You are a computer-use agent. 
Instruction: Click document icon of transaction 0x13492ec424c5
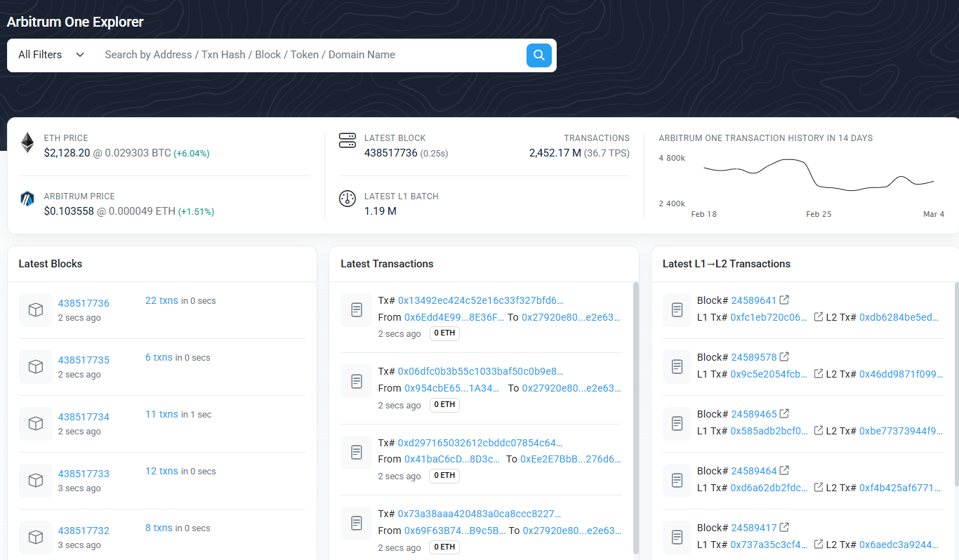(357, 309)
